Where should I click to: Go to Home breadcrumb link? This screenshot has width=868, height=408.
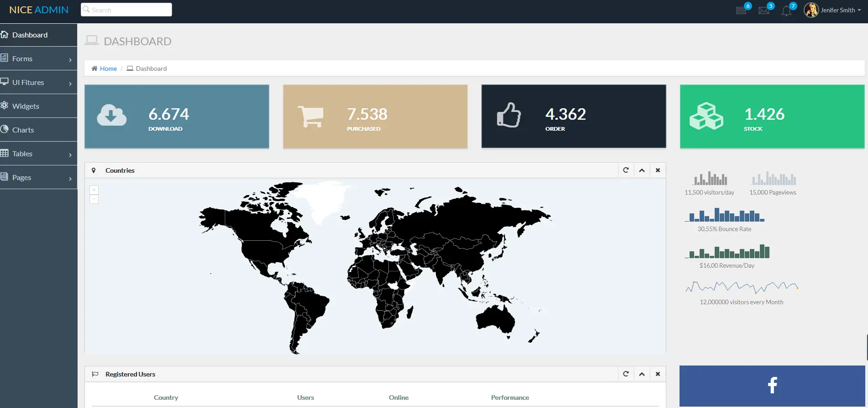tap(108, 69)
